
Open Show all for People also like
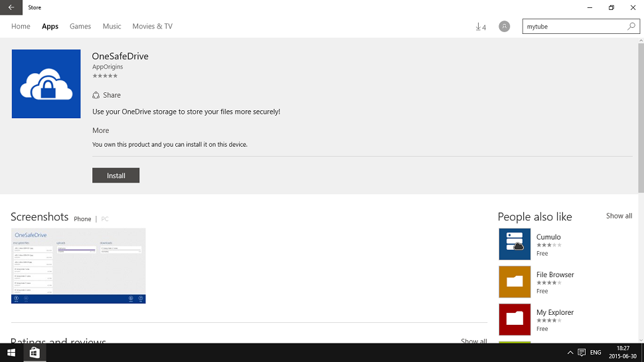(619, 216)
